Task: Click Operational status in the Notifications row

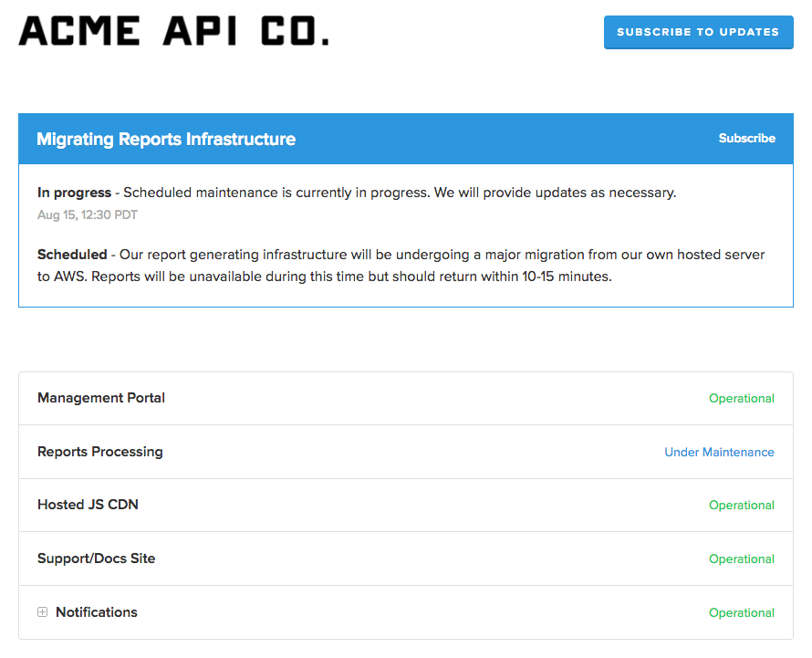Action: 741,612
